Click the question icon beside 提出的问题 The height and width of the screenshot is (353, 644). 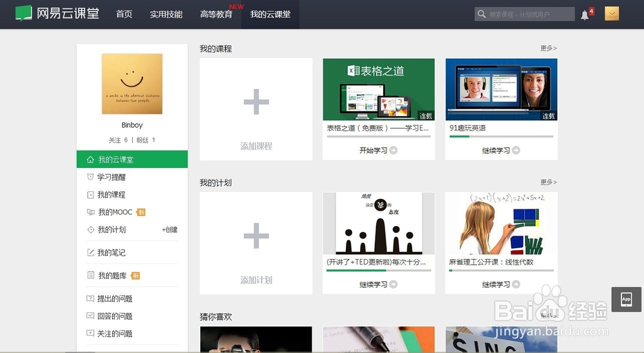coord(90,298)
